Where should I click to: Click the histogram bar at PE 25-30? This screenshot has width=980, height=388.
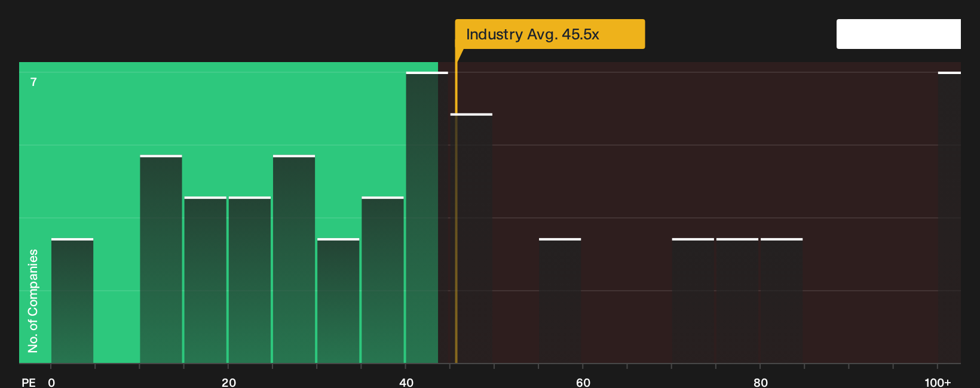[294, 259]
